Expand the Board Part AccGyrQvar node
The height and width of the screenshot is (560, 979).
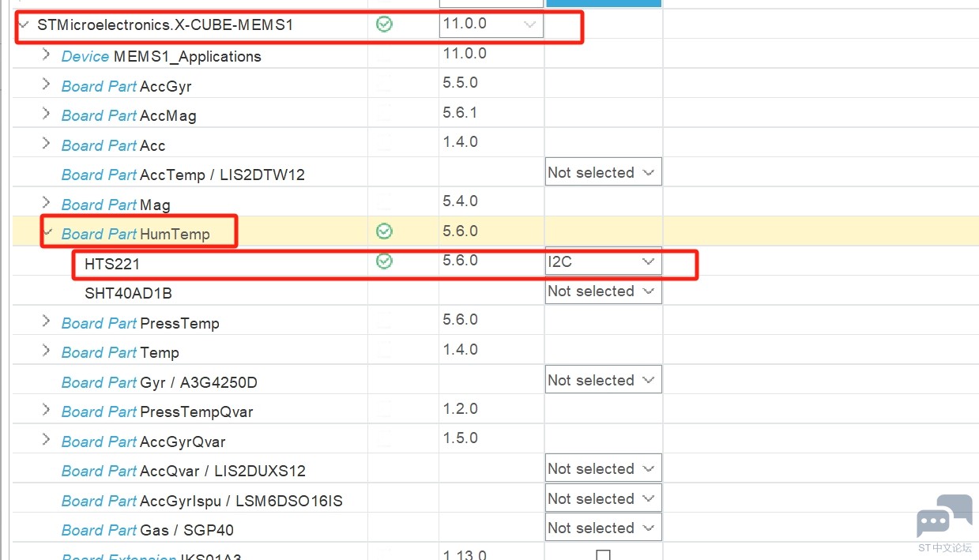[46, 441]
